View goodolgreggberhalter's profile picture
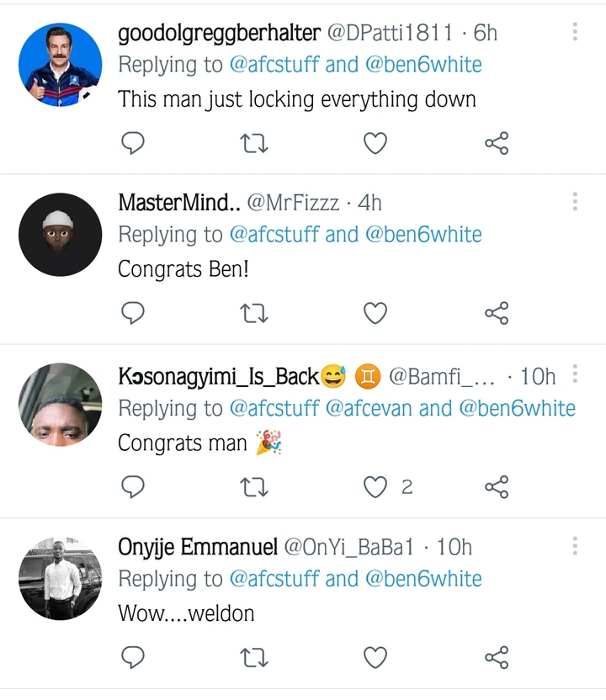The width and height of the screenshot is (606, 700). (x=60, y=64)
